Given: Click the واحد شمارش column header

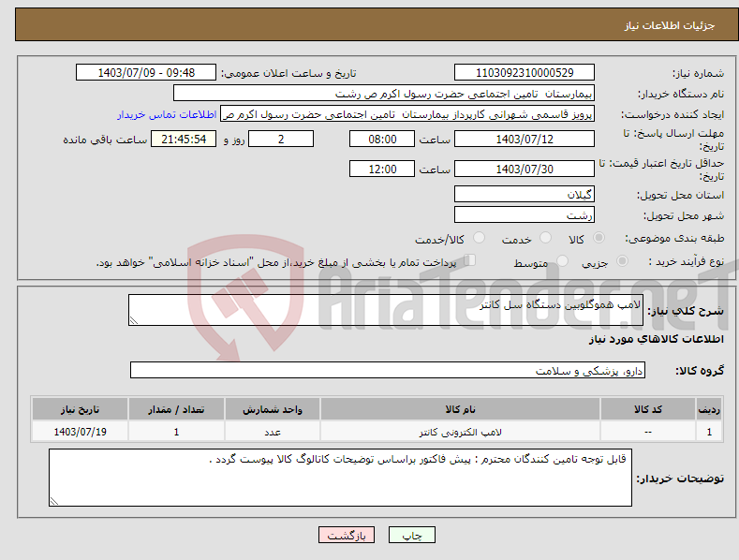Looking at the screenshot, I should pyautogui.click(x=273, y=409).
